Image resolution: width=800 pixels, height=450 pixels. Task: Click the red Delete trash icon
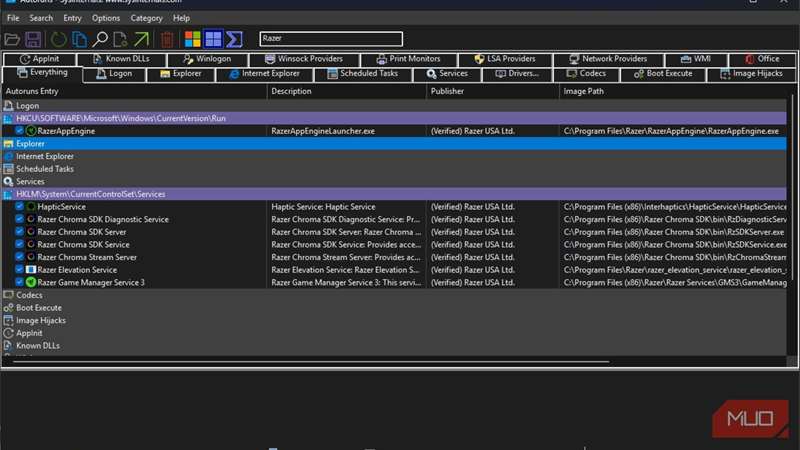[167, 39]
